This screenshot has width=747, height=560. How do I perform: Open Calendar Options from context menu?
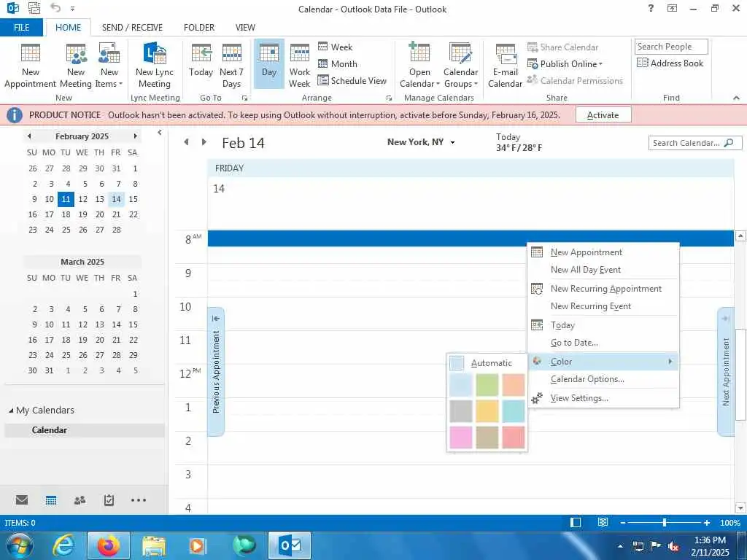(x=603, y=379)
